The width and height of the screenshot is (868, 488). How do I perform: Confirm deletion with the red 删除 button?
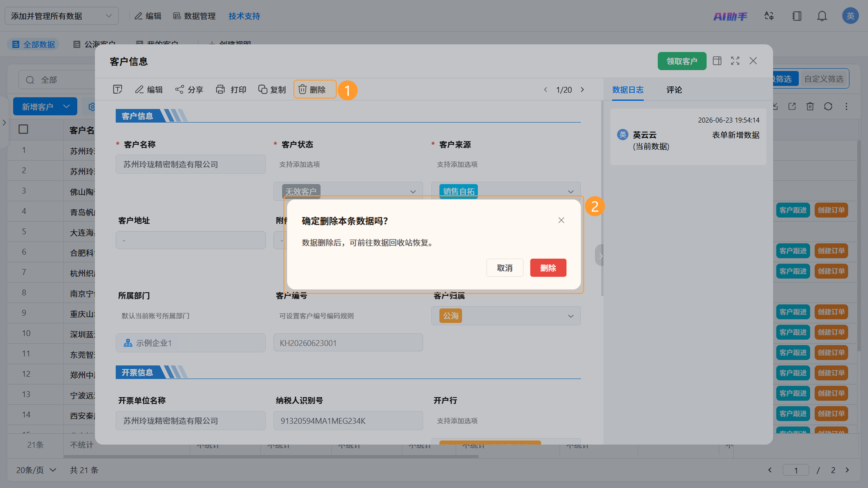coord(548,268)
